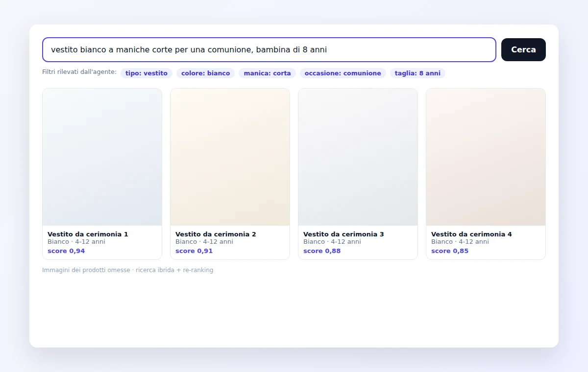Image resolution: width=588 pixels, height=372 pixels.
Task: Click 'Bianco · 4-12 anni' under Vestito da cerimonia 2
Action: (x=204, y=242)
